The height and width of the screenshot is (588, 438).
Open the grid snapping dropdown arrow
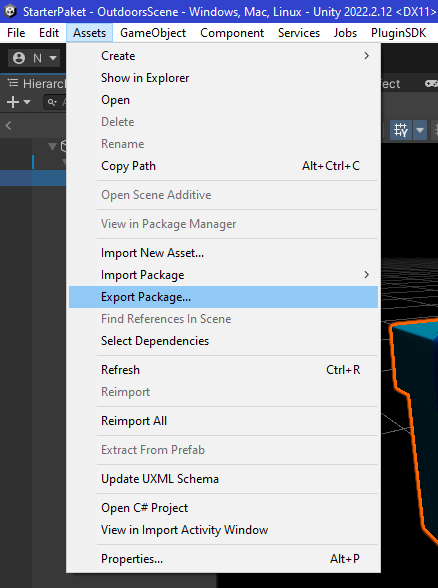(420, 130)
